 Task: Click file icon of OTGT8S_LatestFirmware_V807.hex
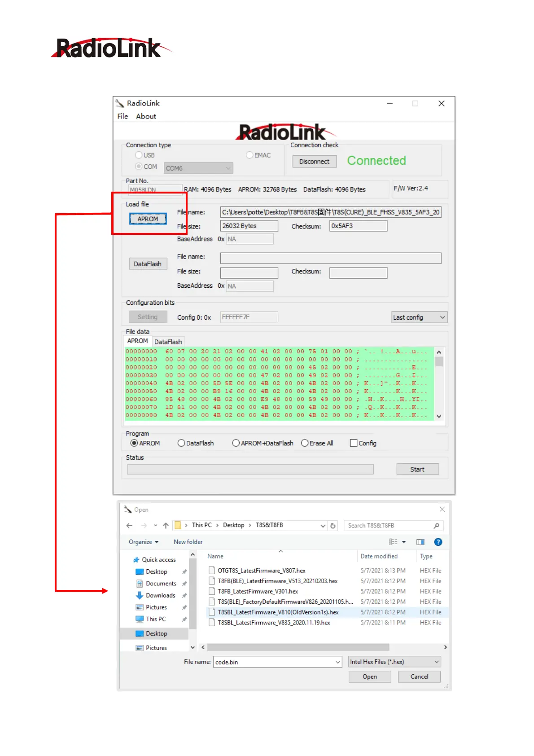(211, 571)
